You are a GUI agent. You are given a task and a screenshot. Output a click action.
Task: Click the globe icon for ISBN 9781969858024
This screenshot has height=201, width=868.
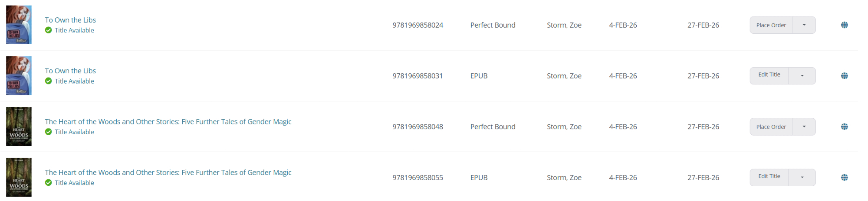(844, 25)
